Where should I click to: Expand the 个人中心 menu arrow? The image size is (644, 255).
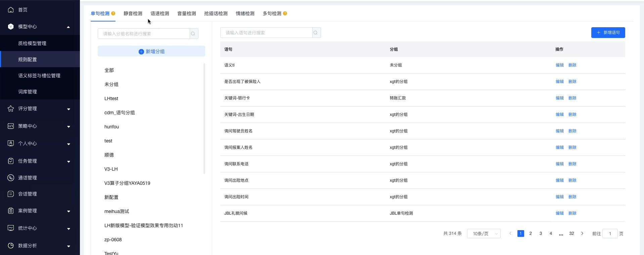(x=68, y=144)
